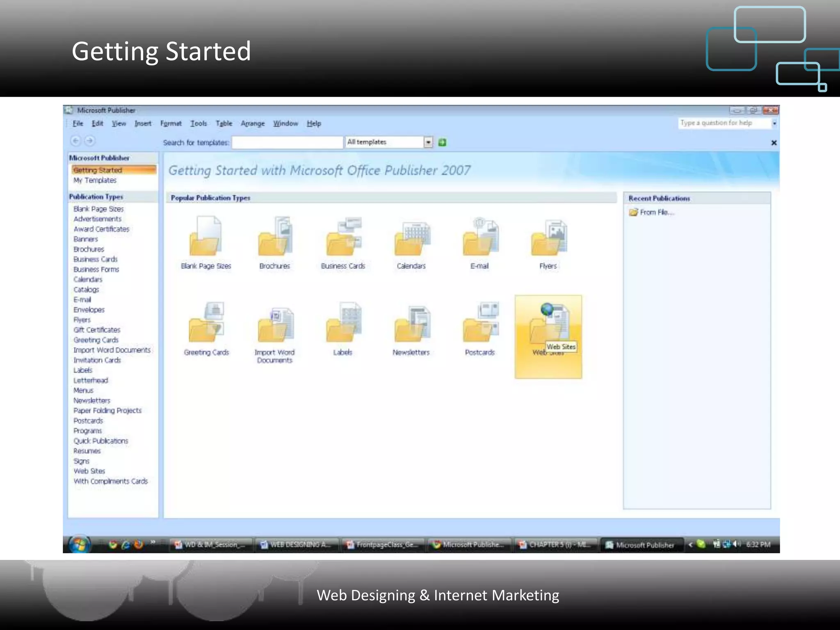
Task: Select With Compliments Cards in sidebar
Action: [111, 481]
